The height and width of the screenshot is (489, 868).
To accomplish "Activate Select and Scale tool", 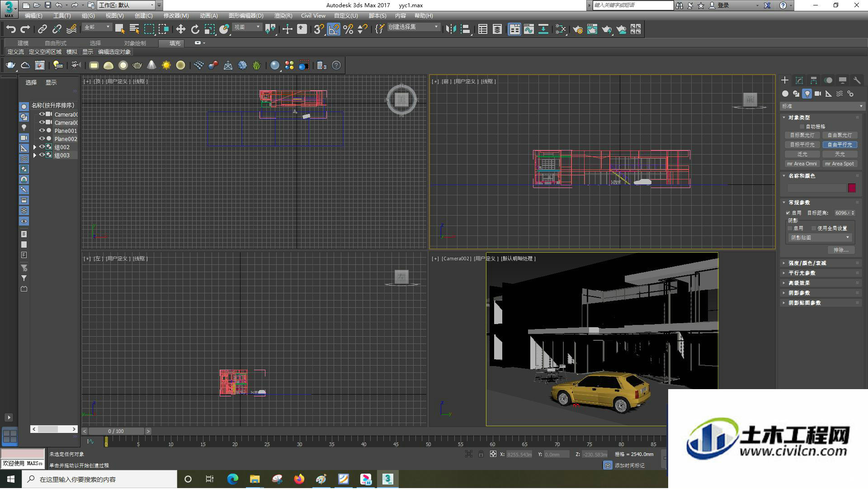I will (x=209, y=29).
